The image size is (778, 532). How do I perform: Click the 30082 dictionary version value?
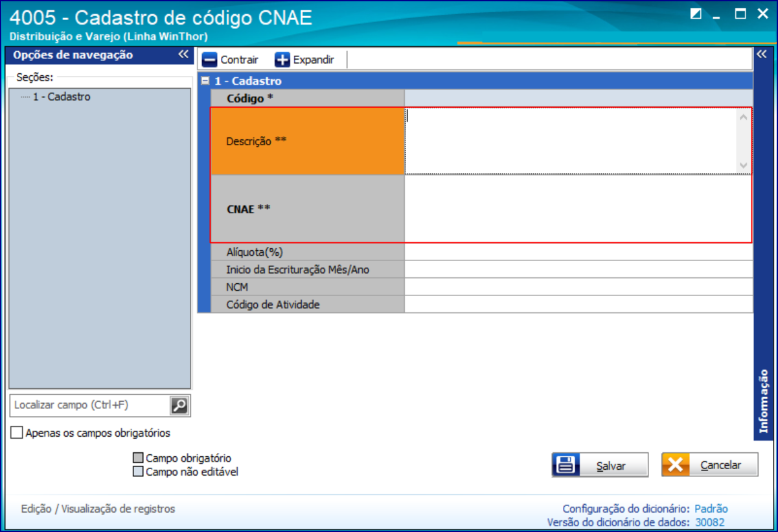click(710, 523)
